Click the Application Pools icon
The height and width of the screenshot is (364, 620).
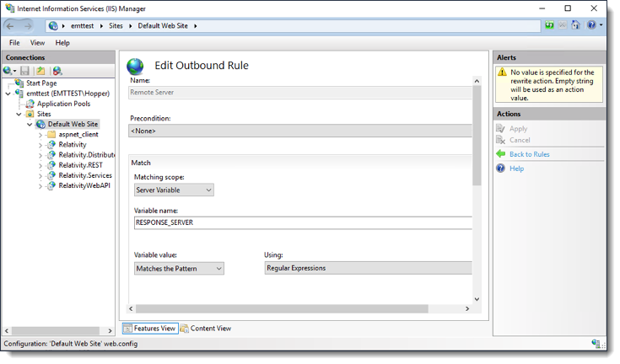(30, 104)
